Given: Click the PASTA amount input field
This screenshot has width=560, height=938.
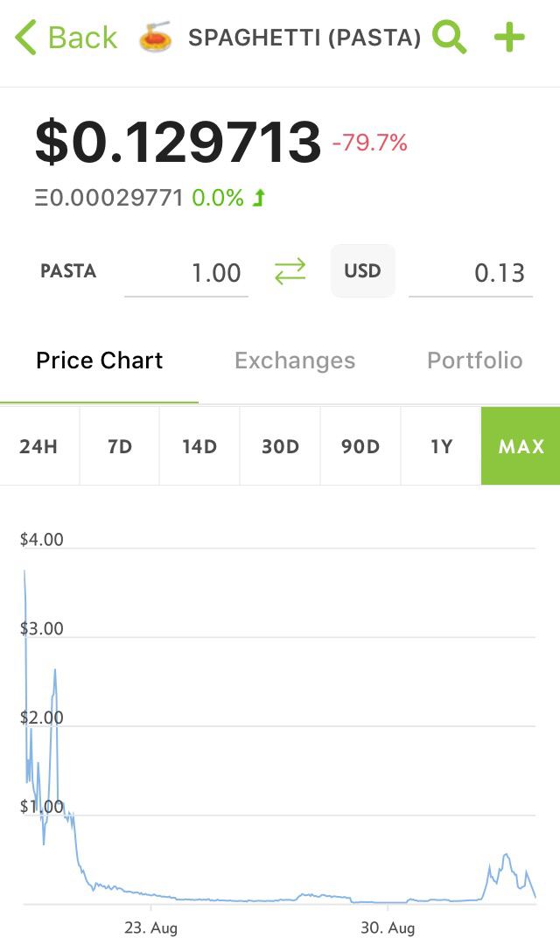Looking at the screenshot, I should pyautogui.click(x=186, y=273).
